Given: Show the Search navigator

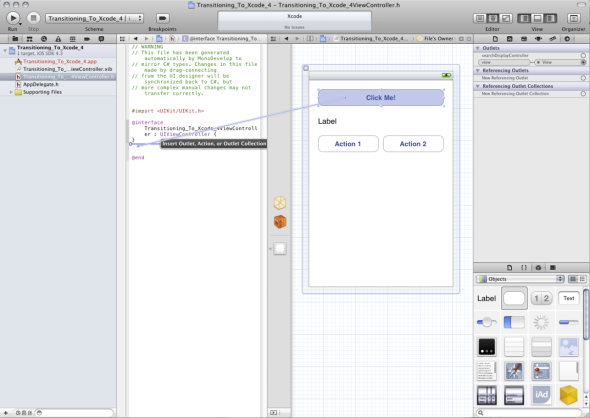Looking at the screenshot, I should 44,39.
